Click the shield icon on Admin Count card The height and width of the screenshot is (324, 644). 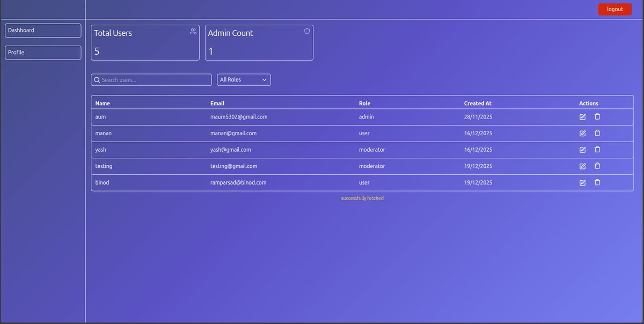307,31
